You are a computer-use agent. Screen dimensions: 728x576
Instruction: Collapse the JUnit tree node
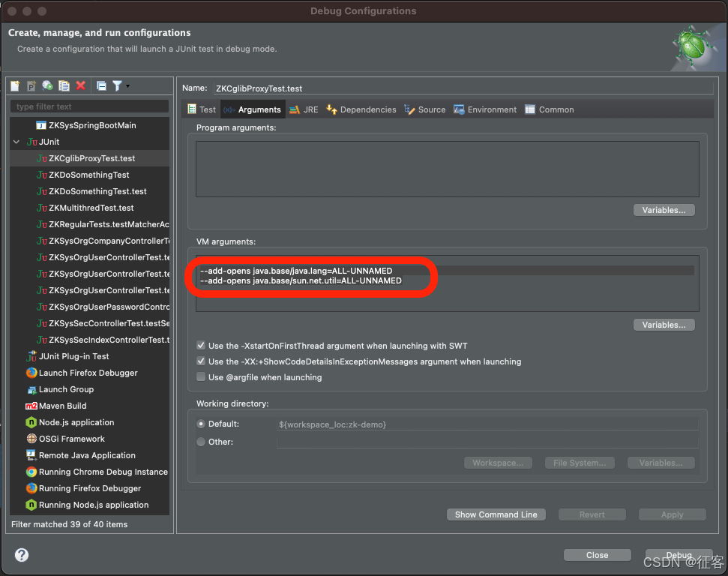coord(16,142)
